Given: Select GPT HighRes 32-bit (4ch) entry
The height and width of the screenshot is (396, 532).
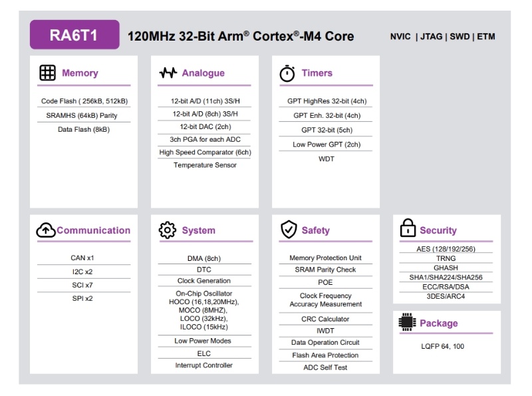Looking at the screenshot, I should 325,101.
